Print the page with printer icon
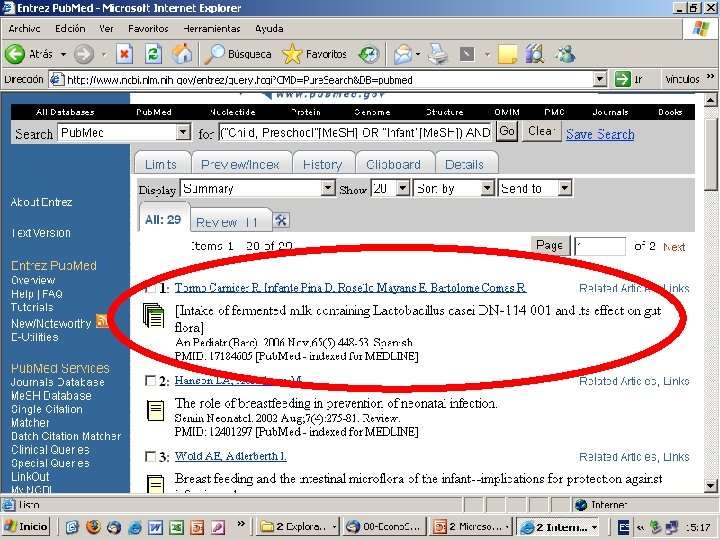Screen dimensions: 720x540 [x=438, y=54]
